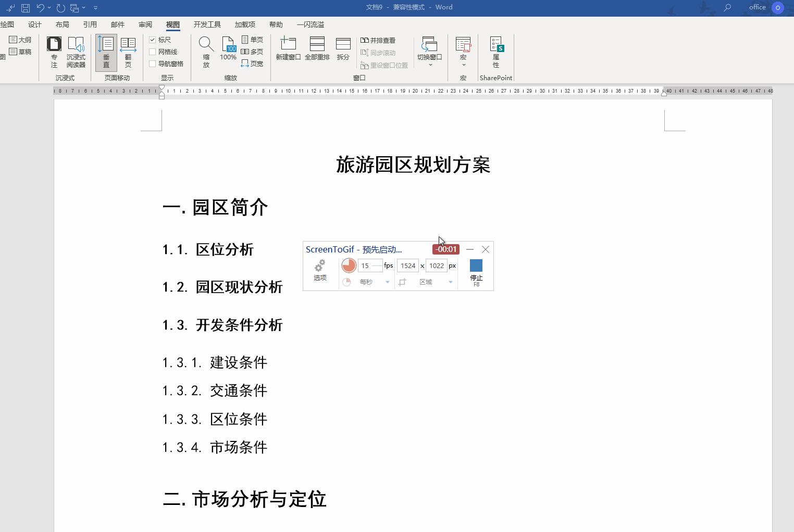Open the 区域 capture mode dropdown
794x532 pixels.
[450, 282]
